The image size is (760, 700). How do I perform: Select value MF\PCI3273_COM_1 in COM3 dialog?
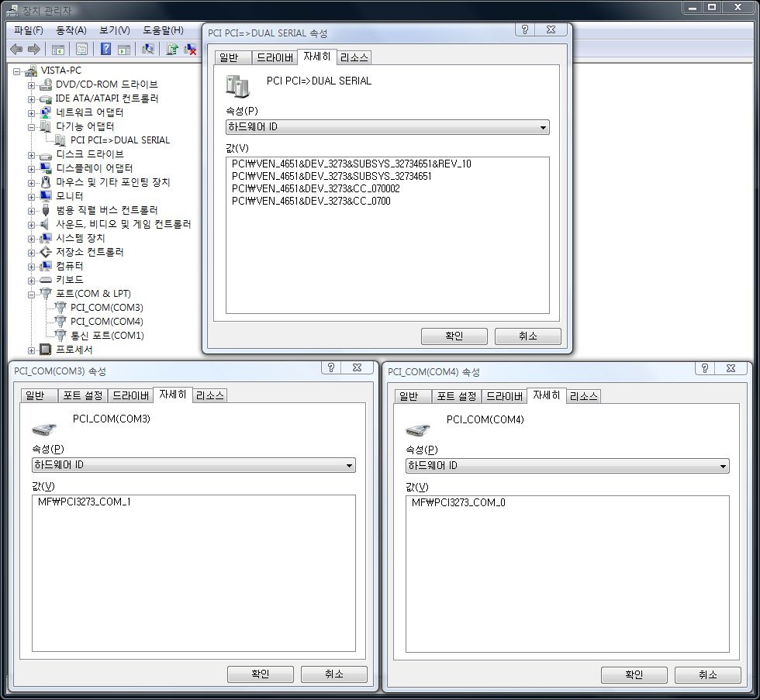click(x=85, y=502)
